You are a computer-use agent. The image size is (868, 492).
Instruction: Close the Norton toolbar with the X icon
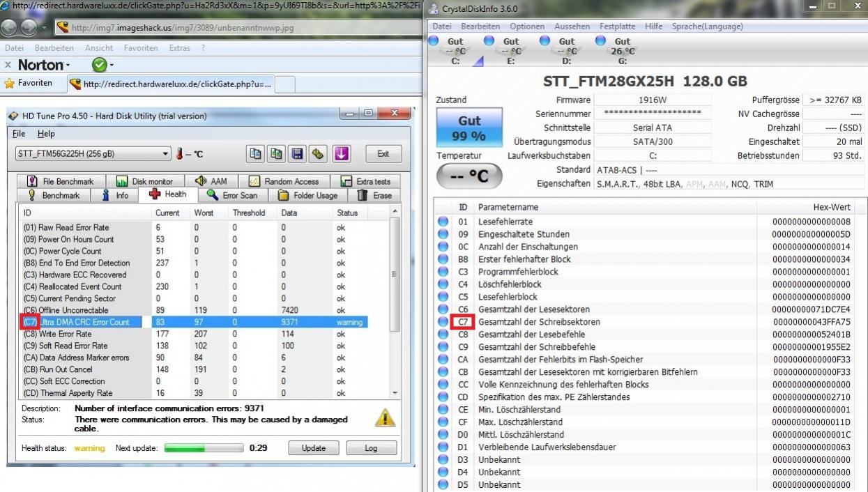[x=8, y=65]
